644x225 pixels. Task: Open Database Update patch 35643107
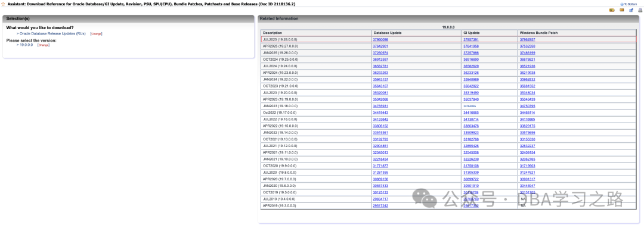point(380,86)
